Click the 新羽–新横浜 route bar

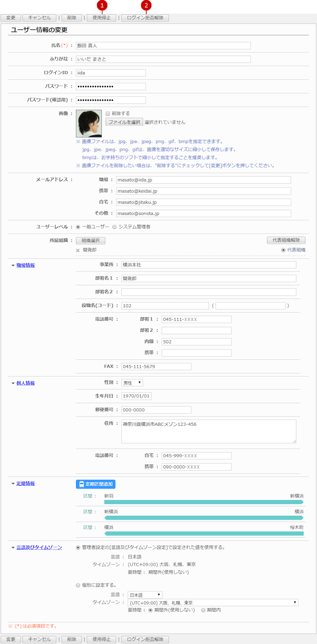tap(204, 502)
